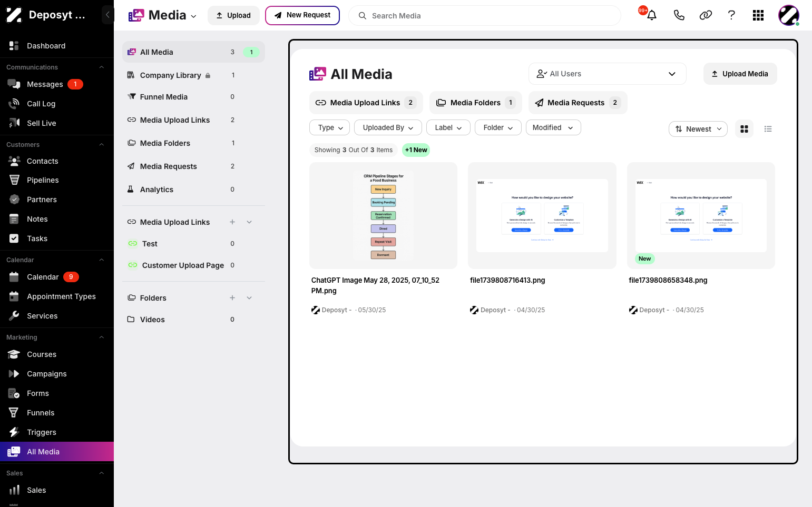Click the Calendar sidebar icon
The width and height of the screenshot is (812, 507).
(14, 277)
